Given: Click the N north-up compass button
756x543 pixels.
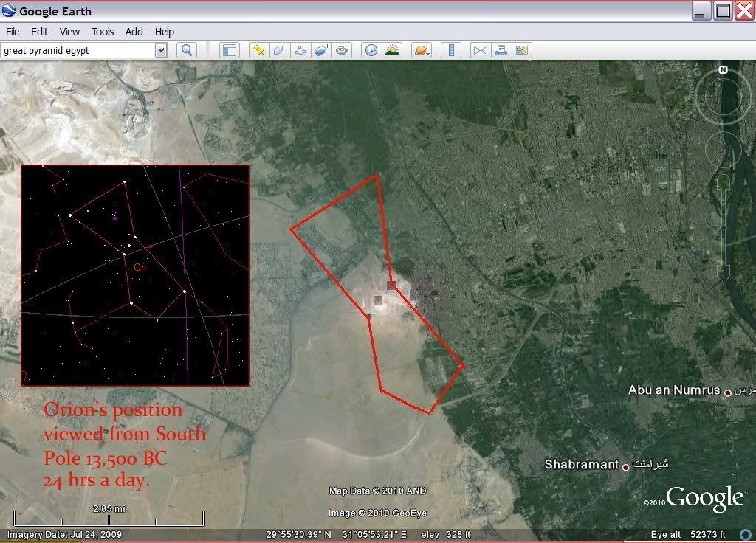Looking at the screenshot, I should [x=723, y=70].
